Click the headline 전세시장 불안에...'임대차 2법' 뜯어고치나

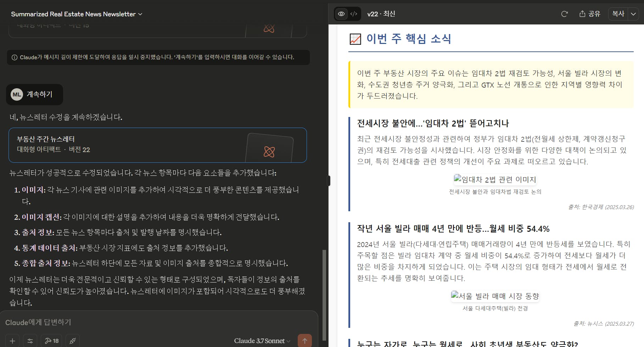pyautogui.click(x=433, y=123)
